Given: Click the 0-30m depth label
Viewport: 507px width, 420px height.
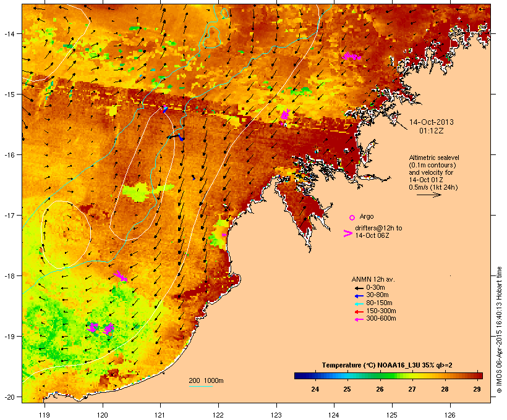Looking at the screenshot, I should point(375,288).
